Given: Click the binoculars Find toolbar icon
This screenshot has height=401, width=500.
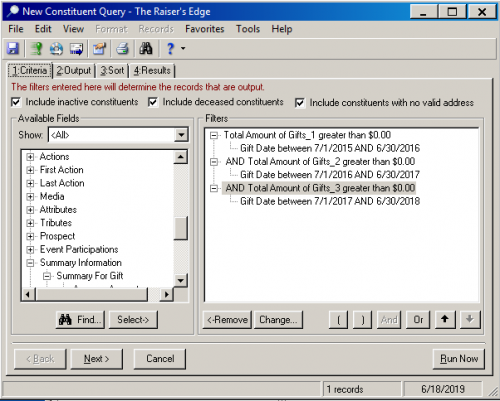Looking at the screenshot, I should tap(146, 49).
